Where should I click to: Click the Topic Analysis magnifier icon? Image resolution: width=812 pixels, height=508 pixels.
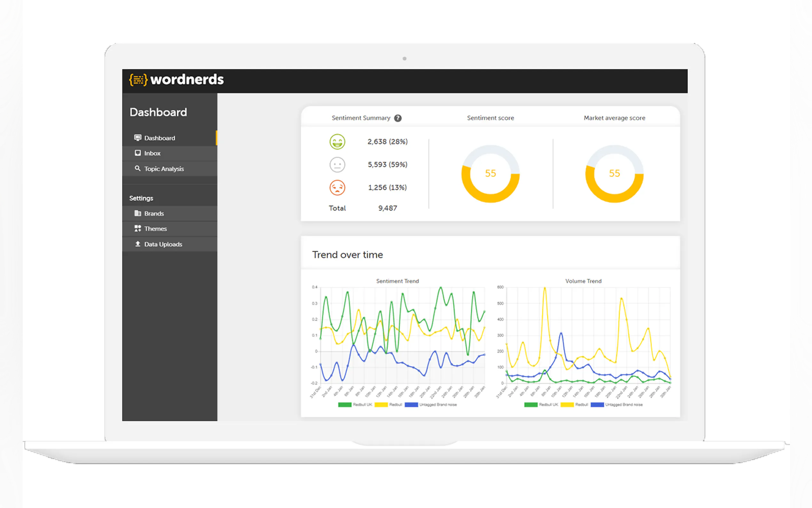point(138,168)
